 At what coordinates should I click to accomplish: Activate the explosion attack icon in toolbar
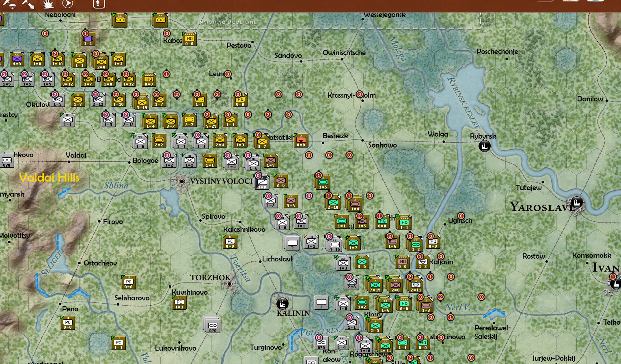[48, 4]
